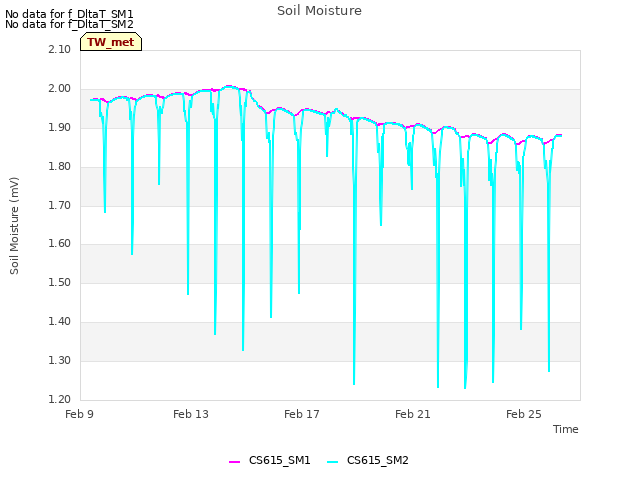
Task: Click the 2.00 y-axis value
Action: point(60,89)
